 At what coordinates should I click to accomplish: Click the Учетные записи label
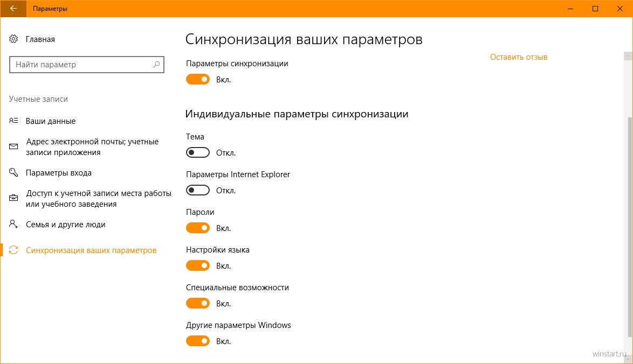38,99
